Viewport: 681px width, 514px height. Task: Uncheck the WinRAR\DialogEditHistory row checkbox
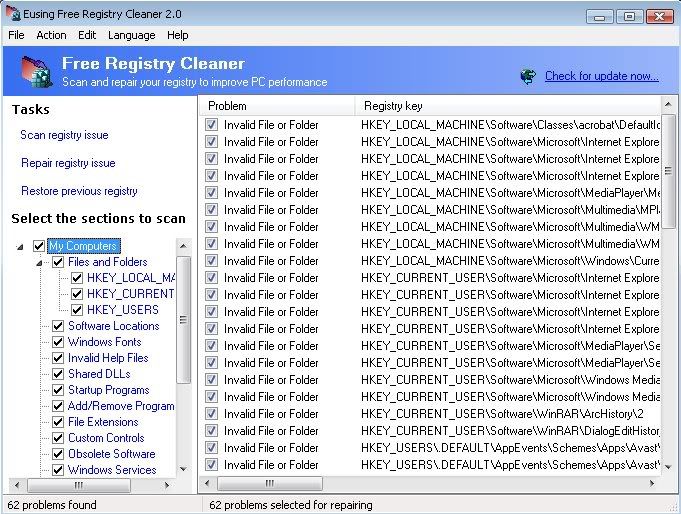212,431
